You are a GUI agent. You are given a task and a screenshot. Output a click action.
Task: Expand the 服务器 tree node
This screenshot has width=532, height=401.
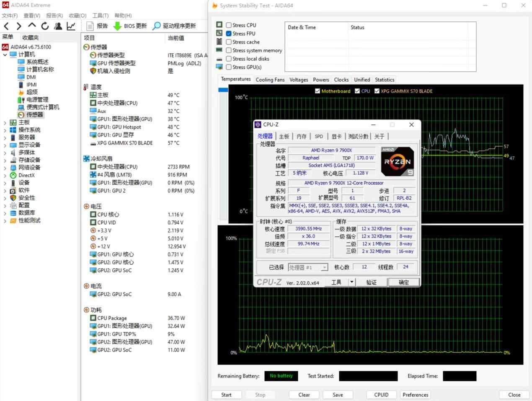point(5,138)
